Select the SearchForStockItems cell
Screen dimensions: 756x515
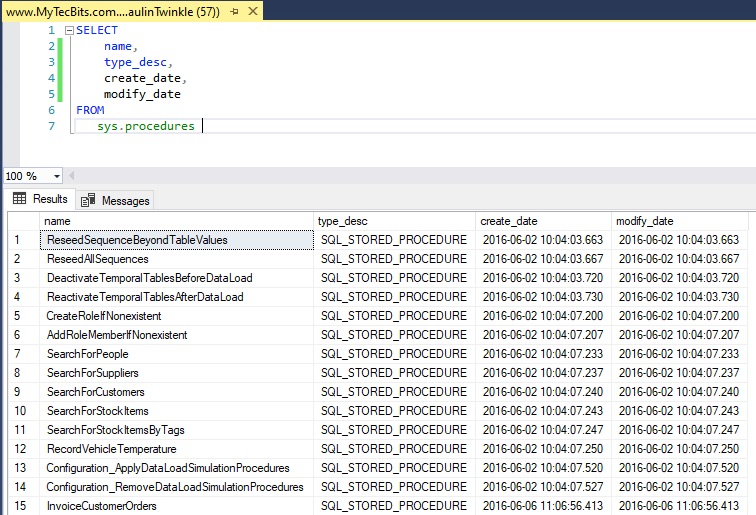tap(176, 411)
